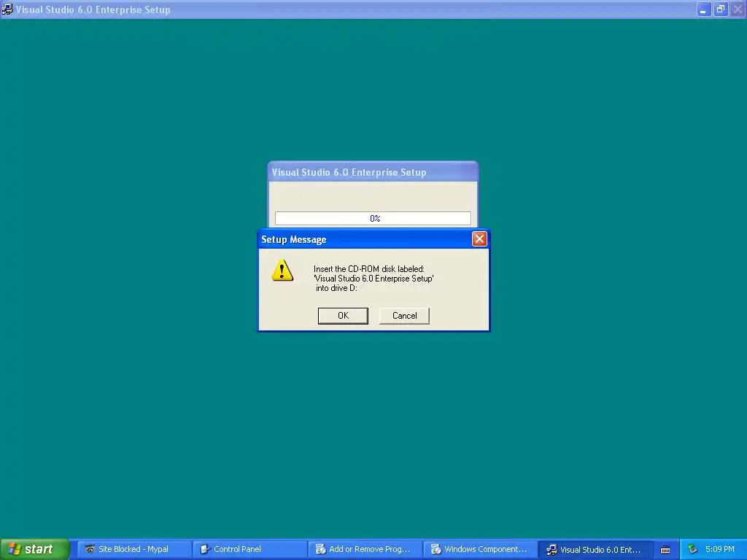The image size is (747, 560).
Task: Click the 'Insert the CD-ROM disk labeled' text
Action: (x=368, y=269)
